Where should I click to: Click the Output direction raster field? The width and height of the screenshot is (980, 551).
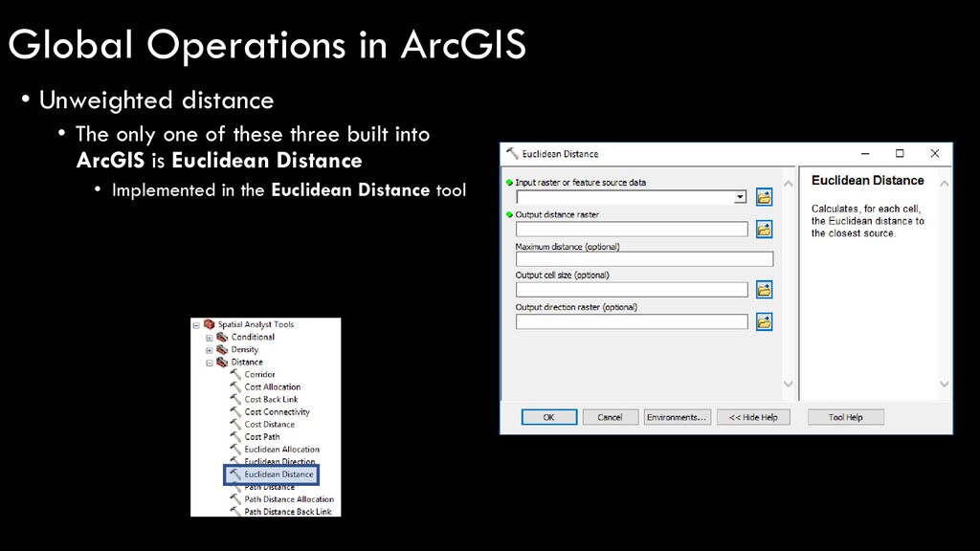pyautogui.click(x=632, y=321)
